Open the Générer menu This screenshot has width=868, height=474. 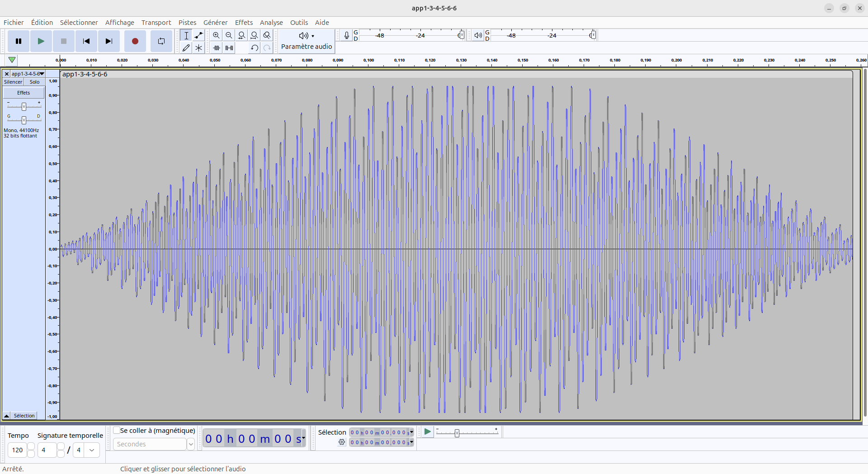point(215,23)
